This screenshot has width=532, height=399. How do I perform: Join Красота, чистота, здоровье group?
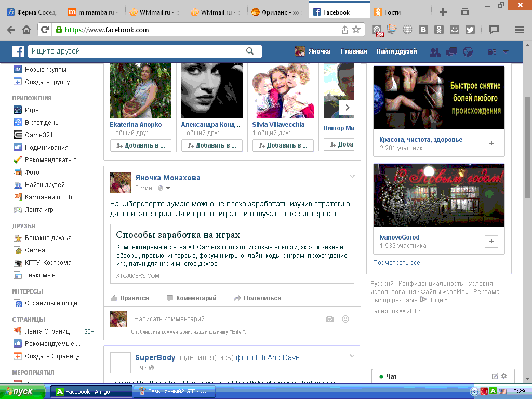click(491, 144)
